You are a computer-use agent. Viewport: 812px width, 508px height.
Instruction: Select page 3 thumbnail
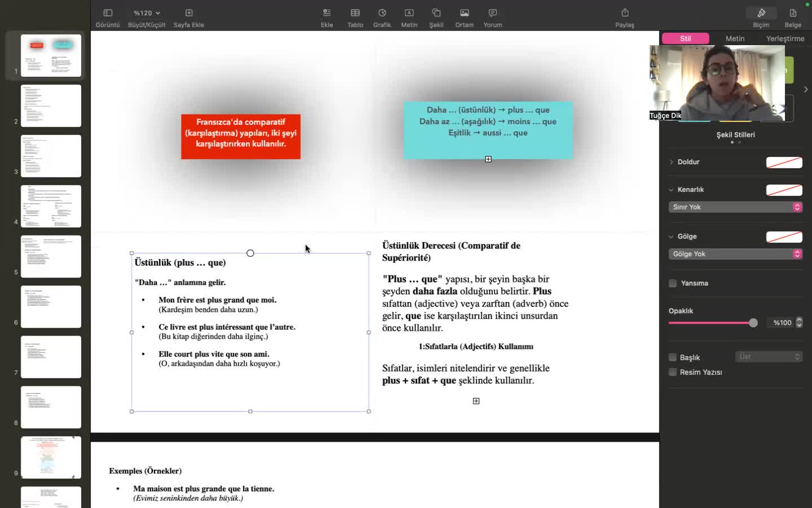coord(51,156)
